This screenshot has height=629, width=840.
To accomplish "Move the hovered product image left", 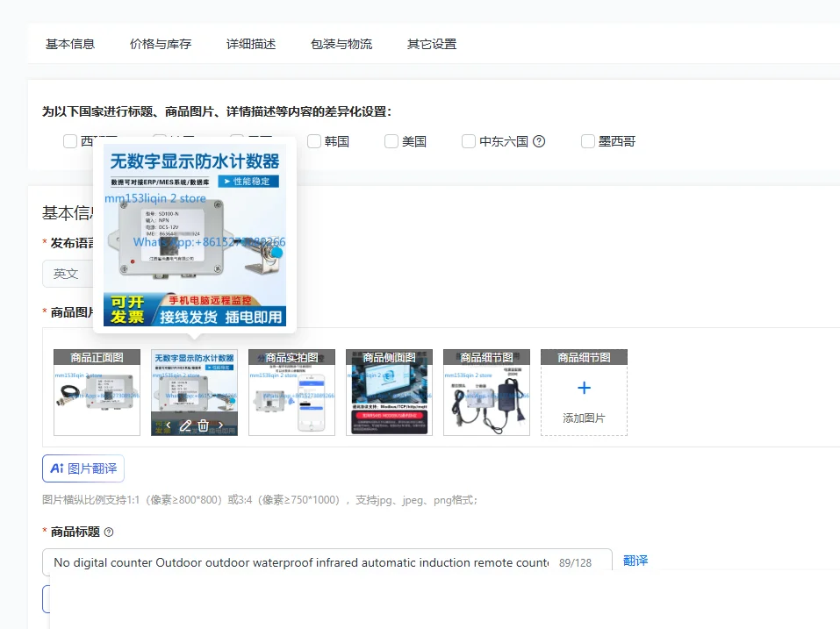I will pyautogui.click(x=169, y=425).
